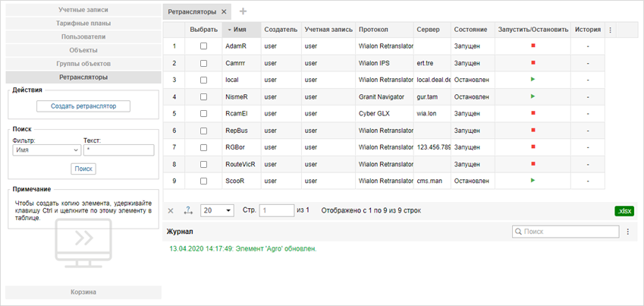
Task: Sort by the Сервер column
Action: tap(432, 30)
